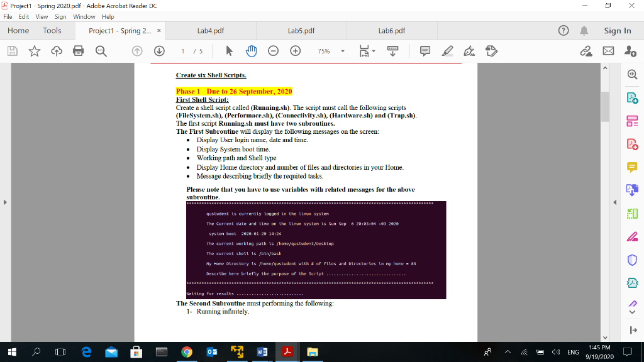The image size is (644, 362).
Task: Open the View menu
Action: [41, 17]
